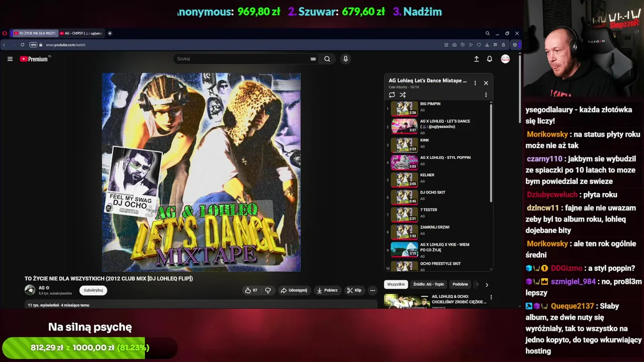Start voice search with the microphone icon
This screenshot has width=644, height=362.
345,59
